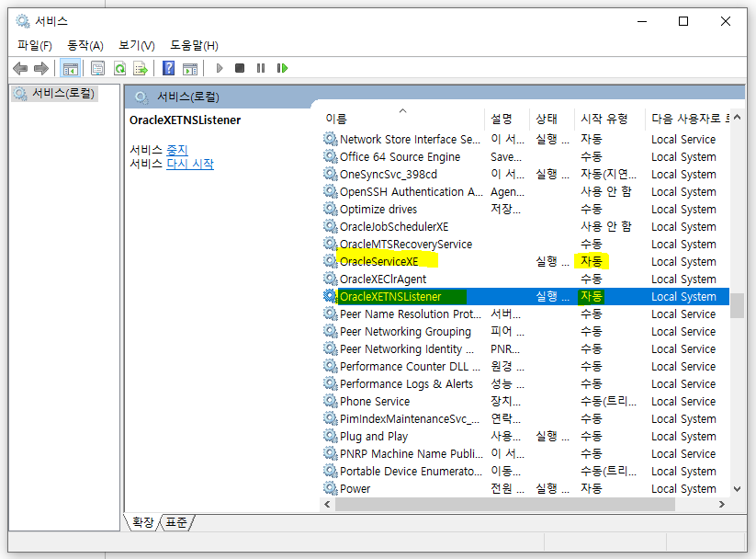This screenshot has width=756, height=559.
Task: Select the Portable Device Enumerato... service
Action: 411,471
